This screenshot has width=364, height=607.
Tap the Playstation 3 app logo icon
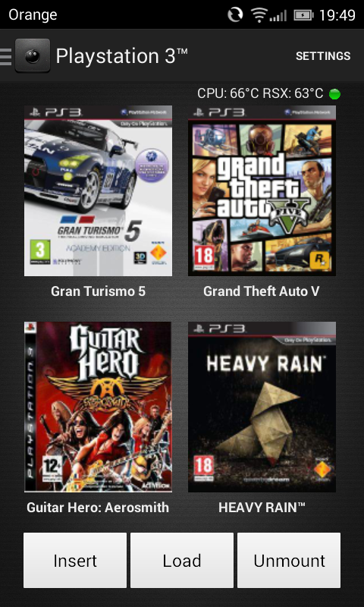tap(33, 55)
